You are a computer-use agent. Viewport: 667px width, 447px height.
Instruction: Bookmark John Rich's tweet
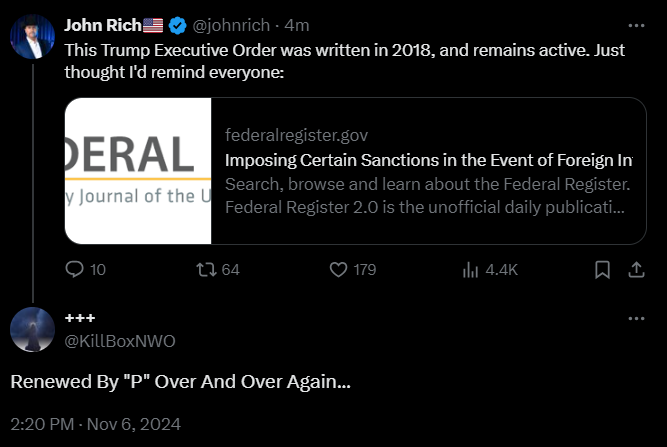(x=602, y=269)
